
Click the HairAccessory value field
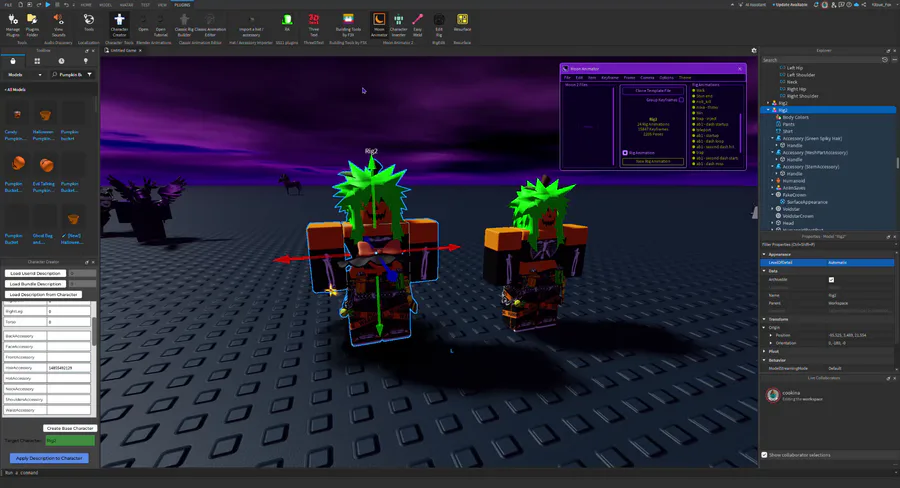(x=69, y=367)
